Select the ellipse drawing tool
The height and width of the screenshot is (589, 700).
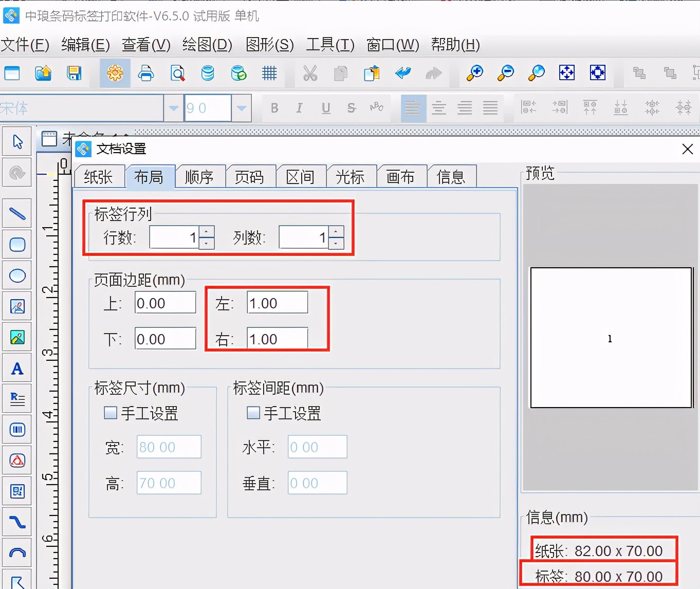(17, 275)
